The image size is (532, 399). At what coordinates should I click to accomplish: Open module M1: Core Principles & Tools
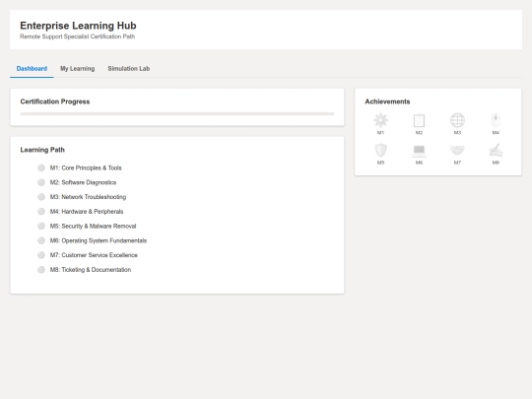click(86, 167)
